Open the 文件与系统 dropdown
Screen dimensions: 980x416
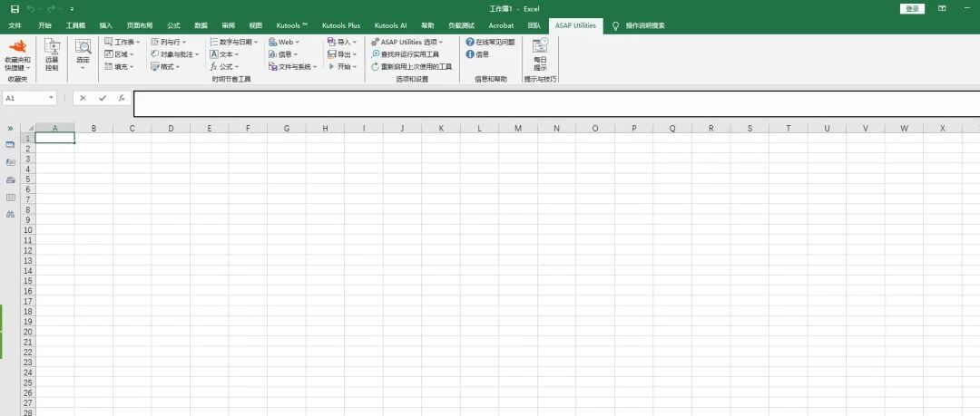point(293,66)
